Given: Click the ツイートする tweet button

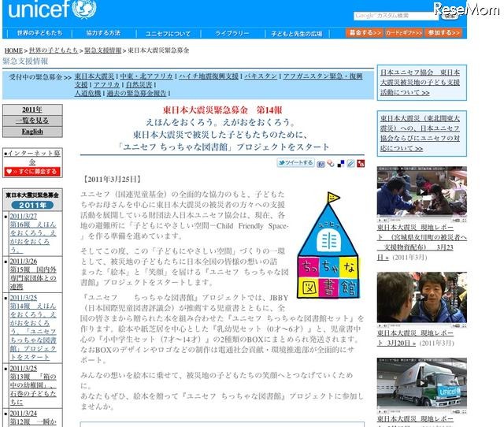Looking at the screenshot, I should pyautogui.click(x=295, y=163).
